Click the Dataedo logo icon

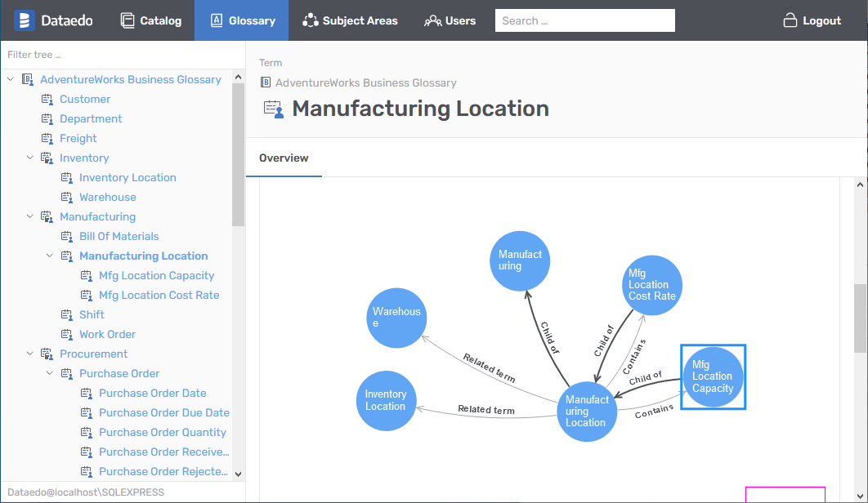point(24,20)
